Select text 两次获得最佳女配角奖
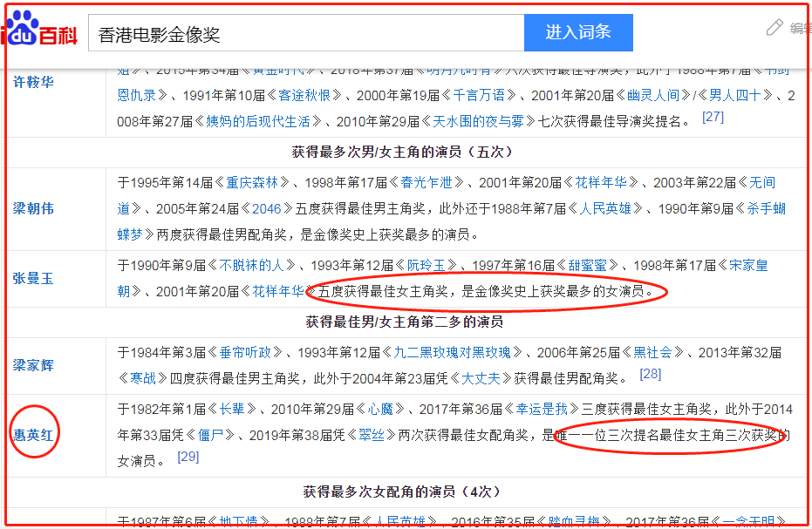The height and width of the screenshot is (529, 812). point(463,435)
